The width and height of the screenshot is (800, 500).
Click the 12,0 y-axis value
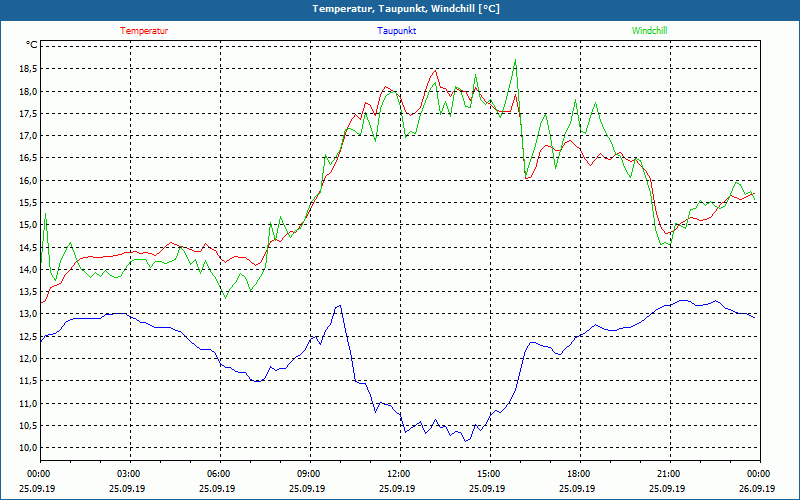coord(28,359)
